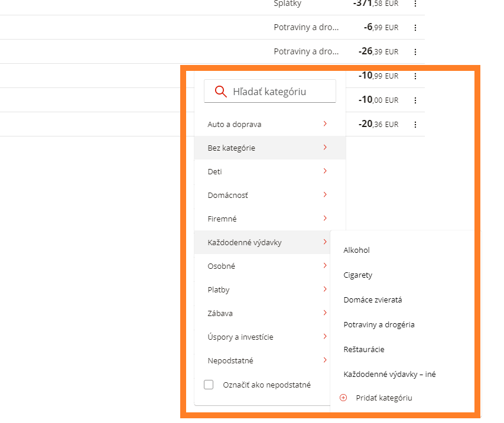Viewport: 504px width, 423px height.
Task: Open three-dot menu for -20,36 EUR transaction
Action: [x=415, y=125]
